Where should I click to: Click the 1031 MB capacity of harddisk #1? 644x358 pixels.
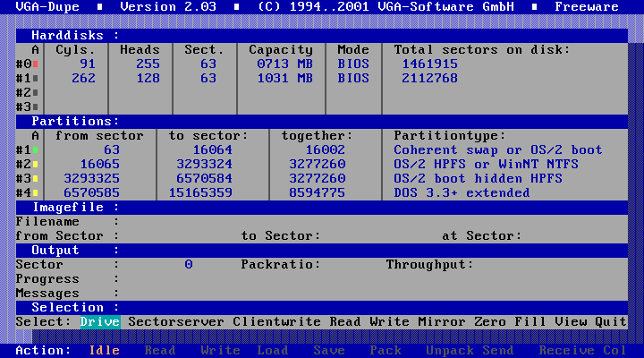pyautogui.click(x=281, y=79)
